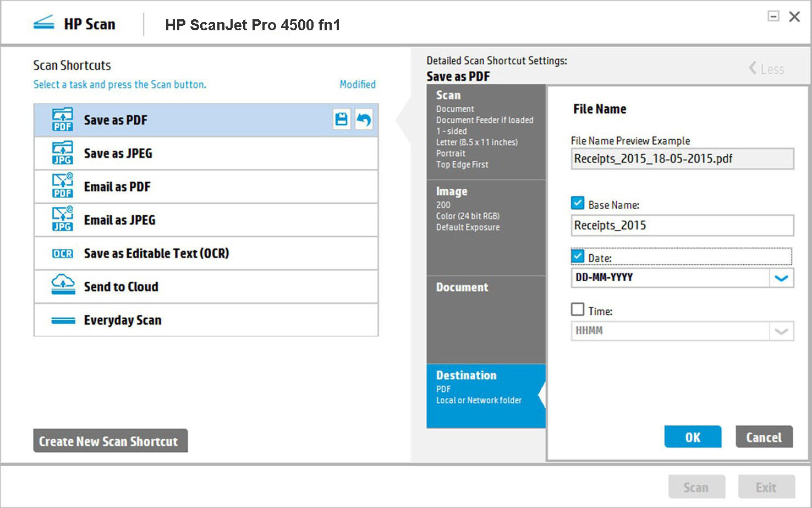Open the Destination settings section
Image resolution: width=812 pixels, height=508 pixels.
pyautogui.click(x=486, y=396)
